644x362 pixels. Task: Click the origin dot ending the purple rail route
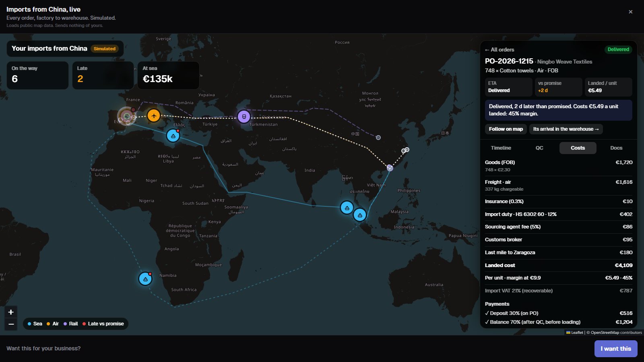pyautogui.click(x=378, y=138)
